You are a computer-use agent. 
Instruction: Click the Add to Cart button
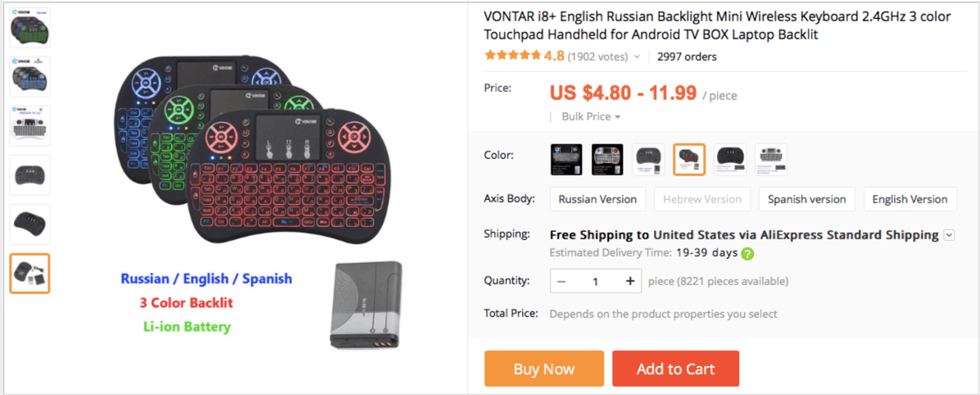(676, 369)
